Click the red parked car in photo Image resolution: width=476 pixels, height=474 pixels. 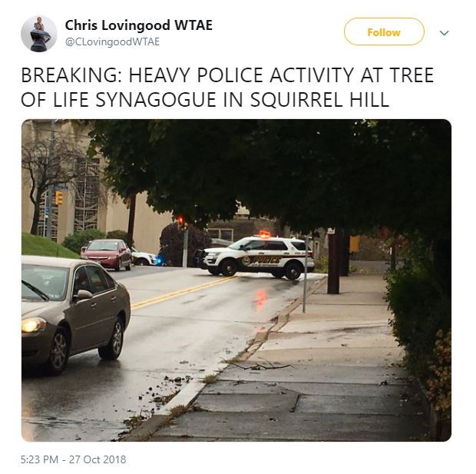(x=106, y=254)
